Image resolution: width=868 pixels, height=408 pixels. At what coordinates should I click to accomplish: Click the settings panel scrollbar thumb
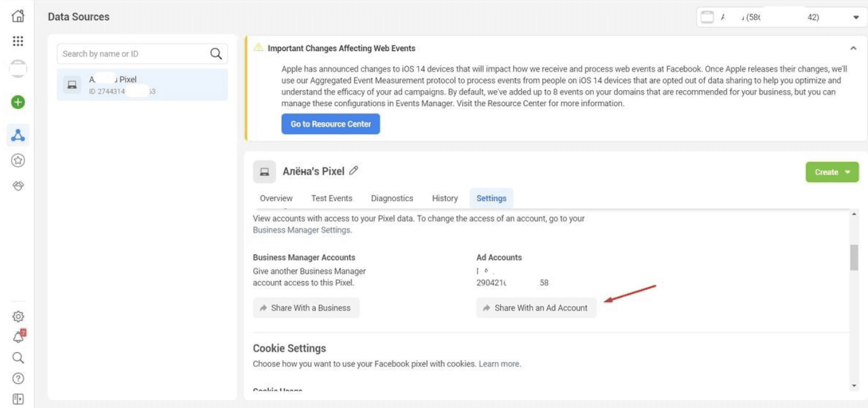click(854, 257)
